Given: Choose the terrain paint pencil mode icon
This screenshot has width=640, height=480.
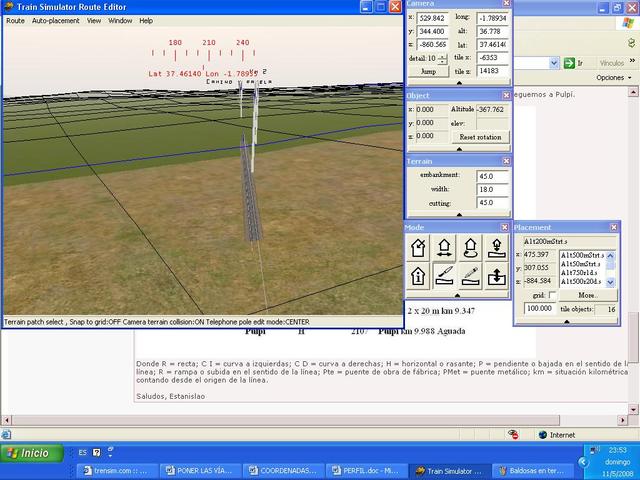Looking at the screenshot, I should (x=471, y=275).
